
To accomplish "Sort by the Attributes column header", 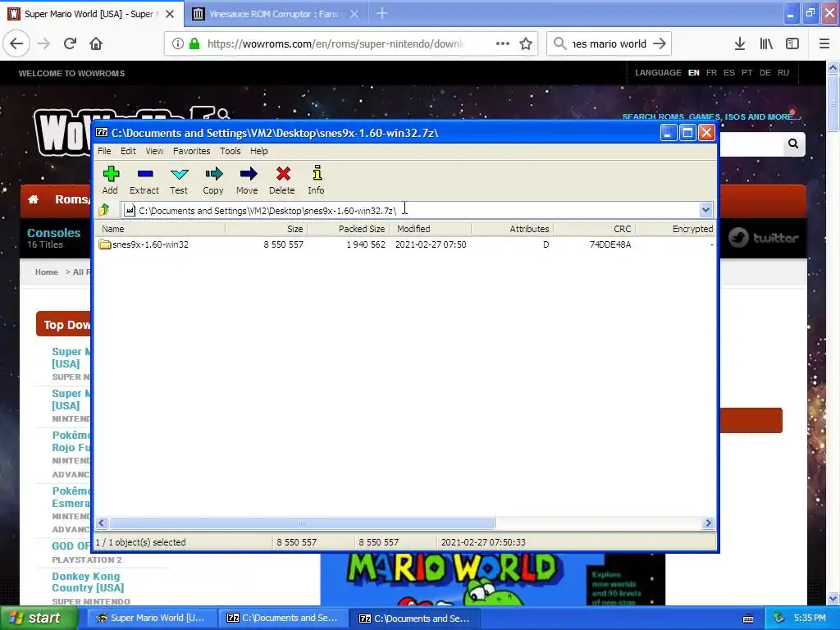I will pyautogui.click(x=513, y=229).
